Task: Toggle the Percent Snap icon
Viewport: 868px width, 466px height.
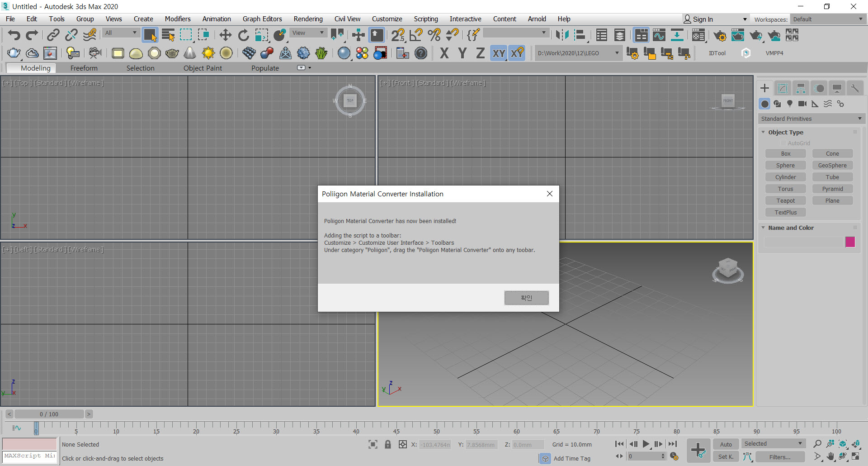Action: [434, 35]
